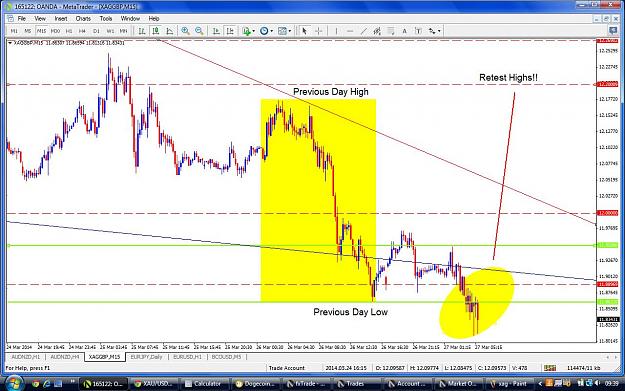Image resolution: width=625 pixels, height=391 pixels.
Task: Select the Vertical Line drawing tool
Action: 336,31
